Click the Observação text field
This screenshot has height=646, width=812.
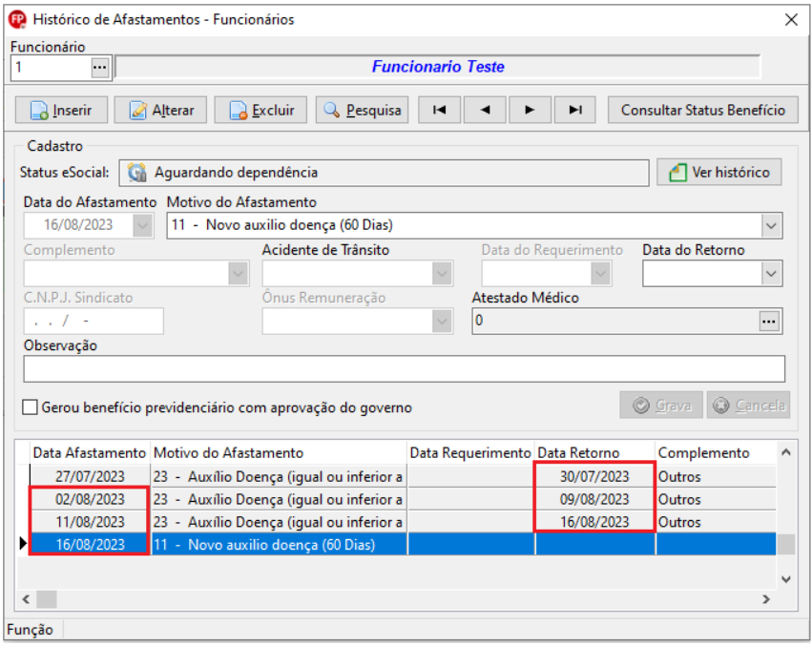pyautogui.click(x=404, y=369)
